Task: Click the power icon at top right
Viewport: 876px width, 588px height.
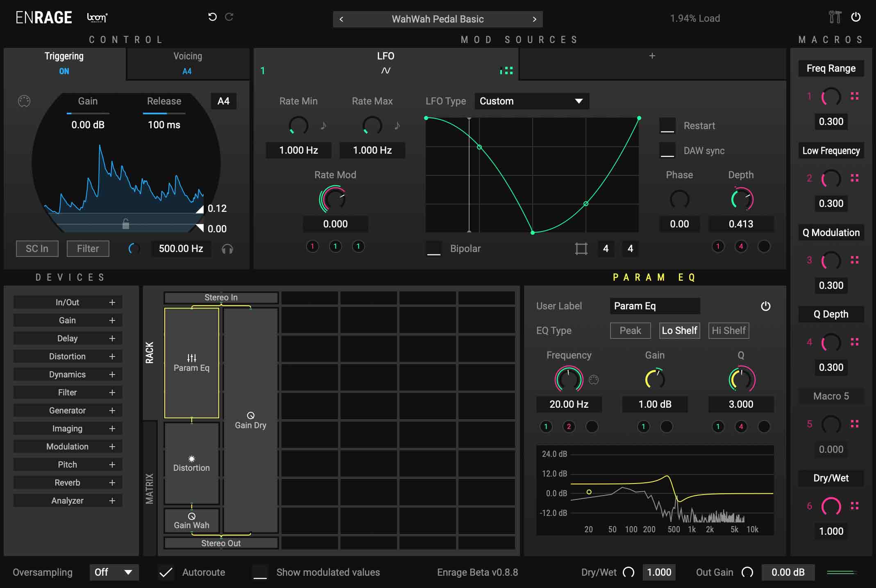Action: coord(856,17)
